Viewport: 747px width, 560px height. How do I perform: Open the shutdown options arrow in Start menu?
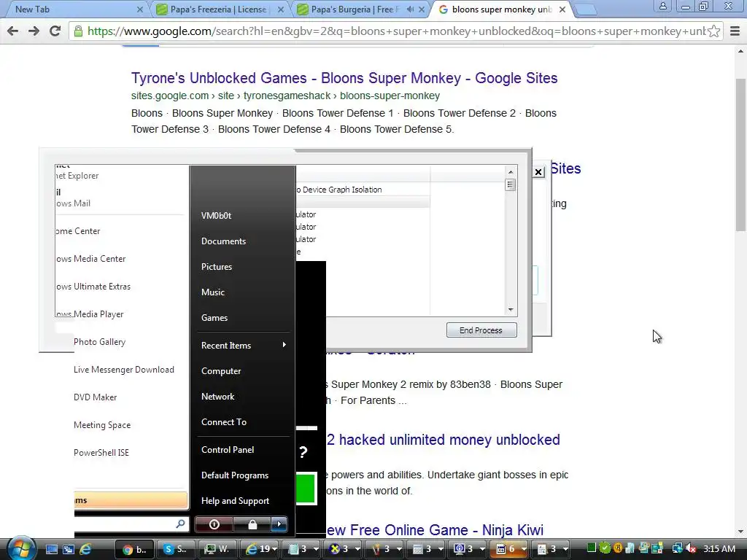click(x=279, y=524)
